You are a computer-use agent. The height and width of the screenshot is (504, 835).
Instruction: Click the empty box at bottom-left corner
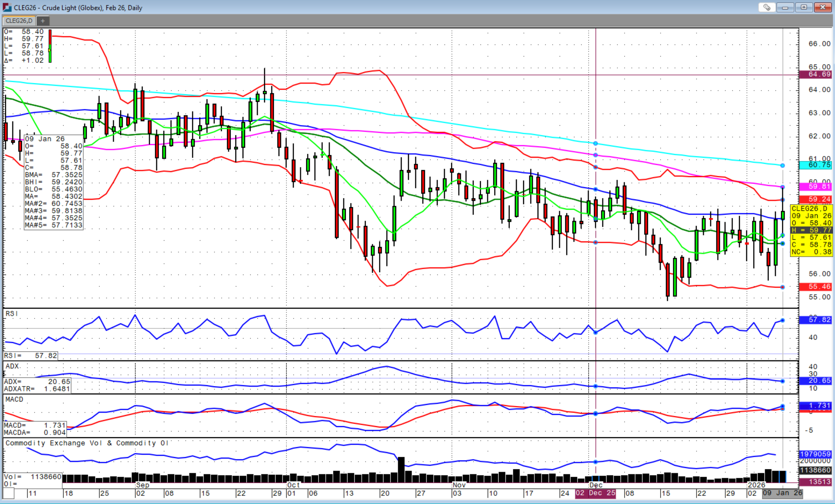coord(8,493)
